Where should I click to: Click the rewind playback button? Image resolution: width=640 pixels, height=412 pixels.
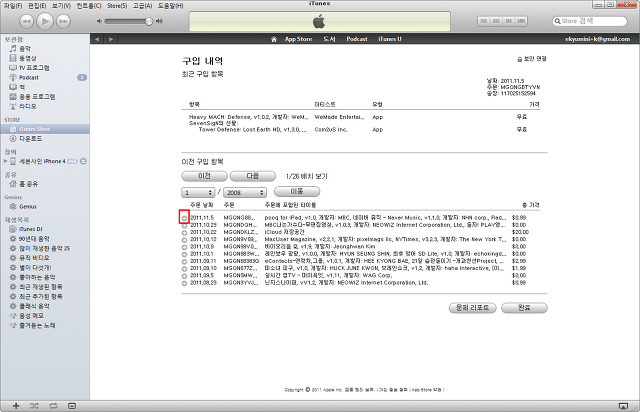click(x=27, y=21)
